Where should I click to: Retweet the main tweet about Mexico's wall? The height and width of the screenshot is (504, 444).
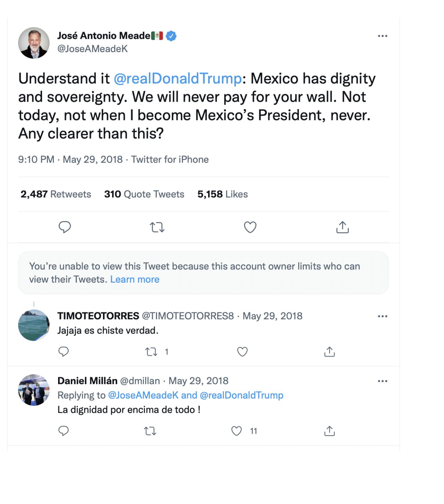tap(157, 227)
